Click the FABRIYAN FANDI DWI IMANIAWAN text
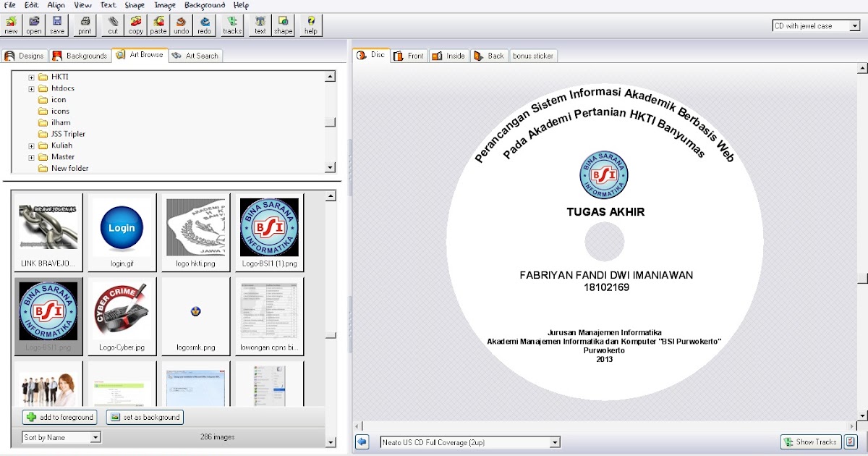868x456 pixels. pyautogui.click(x=607, y=275)
